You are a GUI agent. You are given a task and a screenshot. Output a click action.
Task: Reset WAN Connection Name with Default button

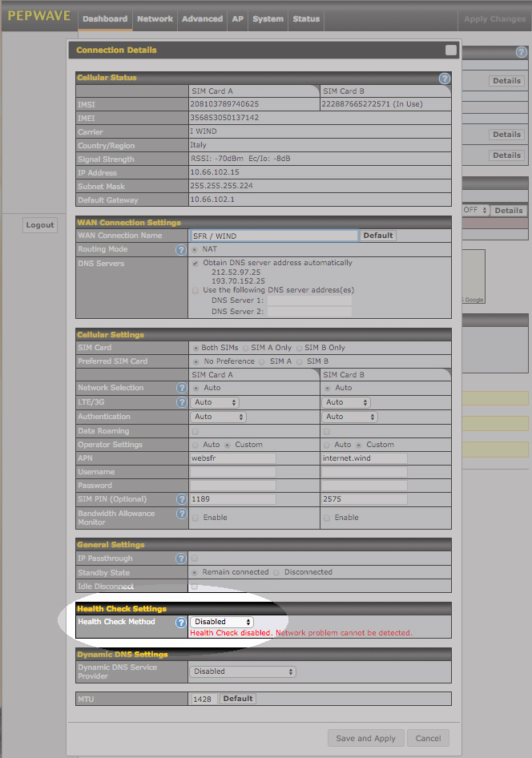[378, 236]
